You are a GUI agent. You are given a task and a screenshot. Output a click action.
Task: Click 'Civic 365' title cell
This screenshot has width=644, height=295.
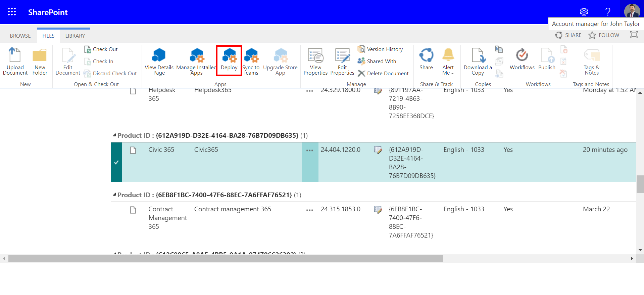point(161,150)
